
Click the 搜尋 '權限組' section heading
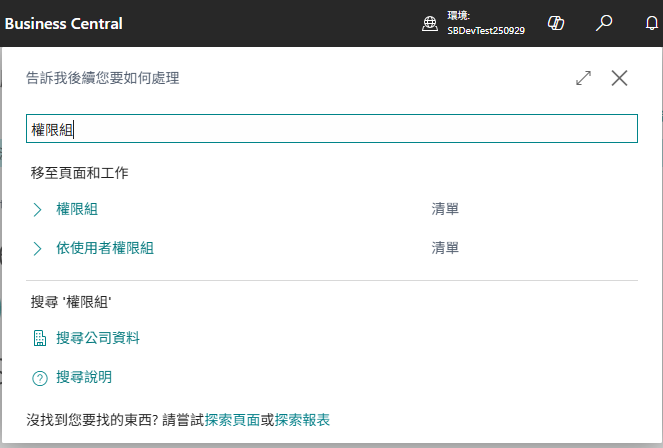(x=71, y=302)
